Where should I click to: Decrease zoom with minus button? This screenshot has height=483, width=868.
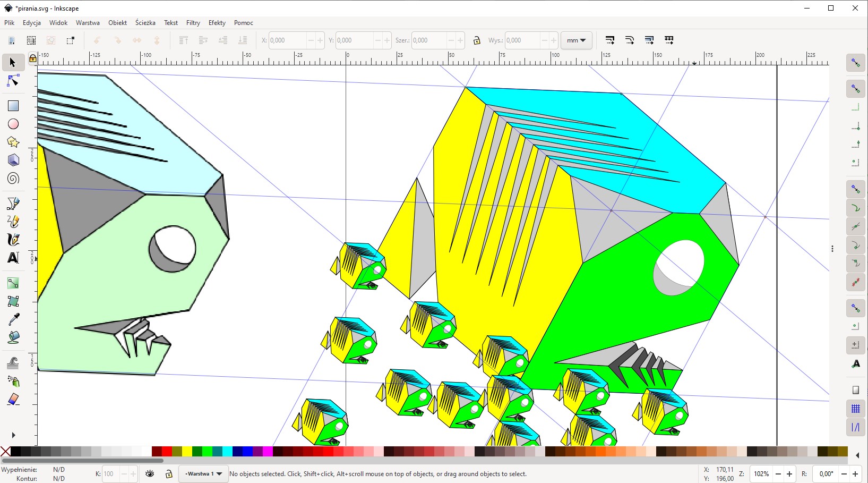pos(778,473)
